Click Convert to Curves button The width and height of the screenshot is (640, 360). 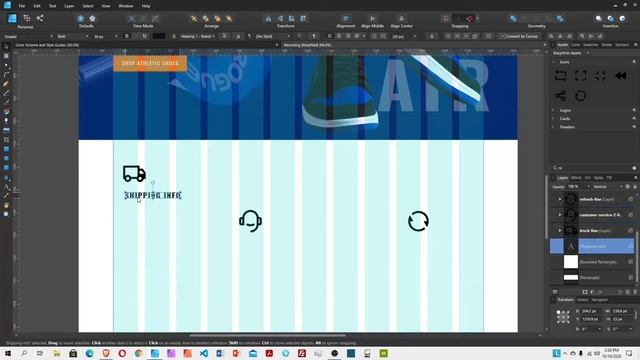pyautogui.click(x=519, y=36)
